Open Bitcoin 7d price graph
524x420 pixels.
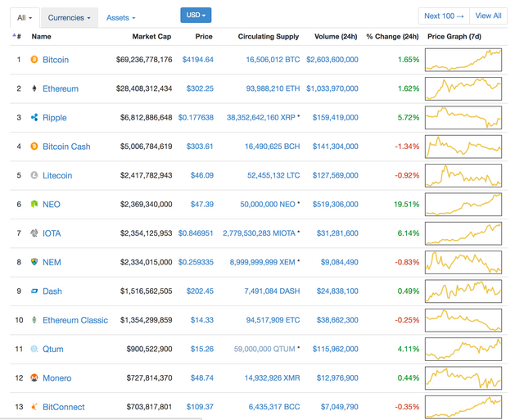click(463, 60)
